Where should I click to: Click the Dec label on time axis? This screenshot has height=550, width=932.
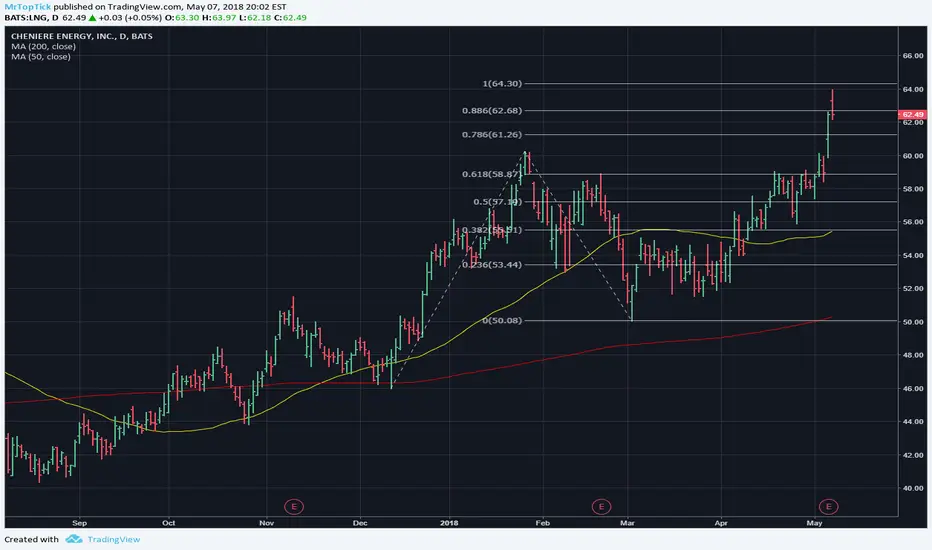pos(360,523)
